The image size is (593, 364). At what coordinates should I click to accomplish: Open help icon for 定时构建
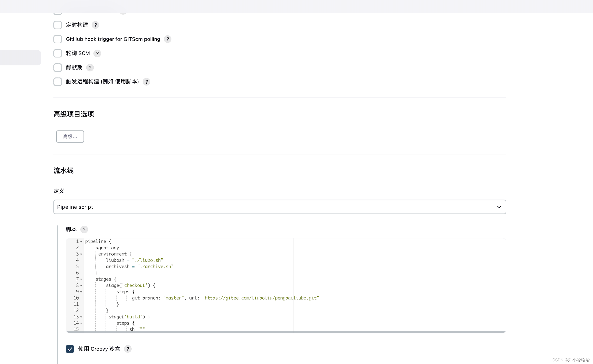click(x=95, y=25)
